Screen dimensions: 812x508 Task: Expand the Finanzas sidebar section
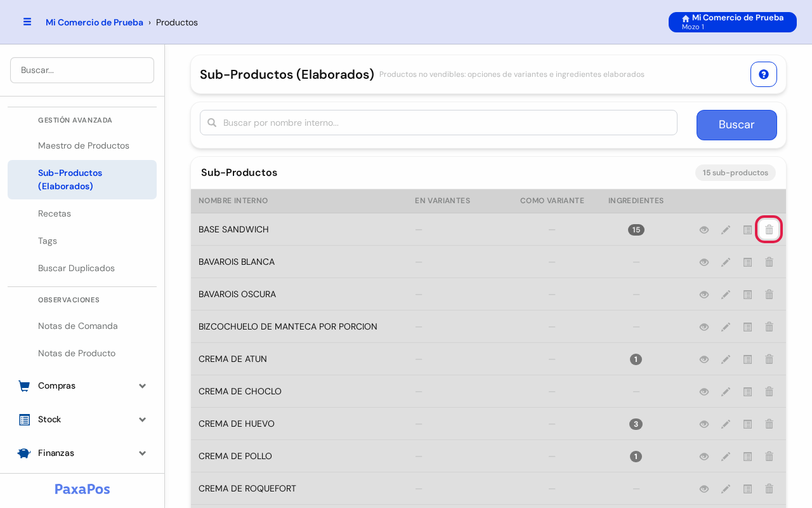click(82, 453)
